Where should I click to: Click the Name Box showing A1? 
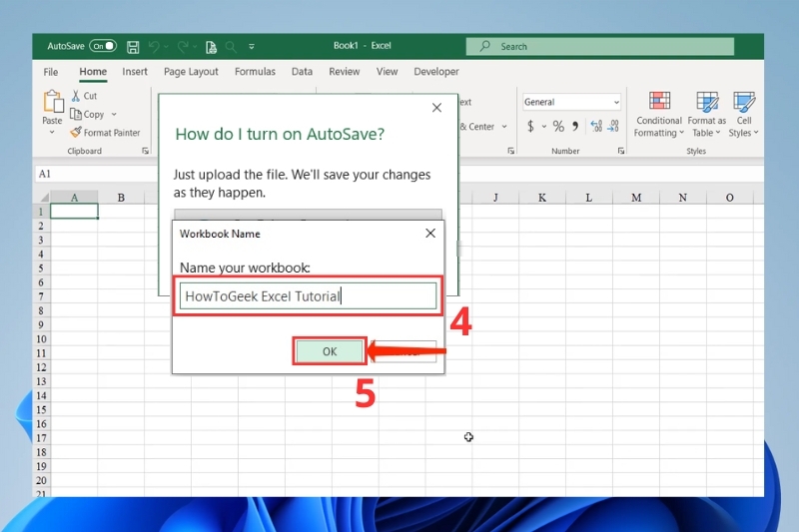click(96, 174)
